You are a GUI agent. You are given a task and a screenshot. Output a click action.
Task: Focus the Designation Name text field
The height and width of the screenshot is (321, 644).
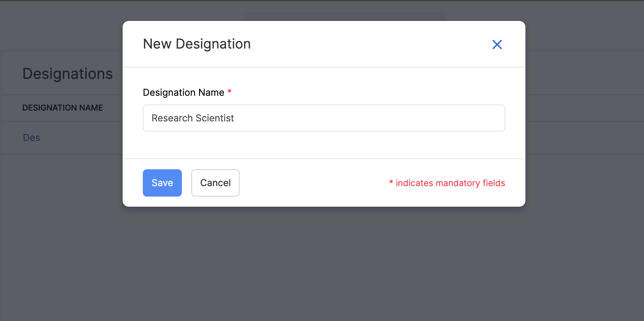point(323,118)
